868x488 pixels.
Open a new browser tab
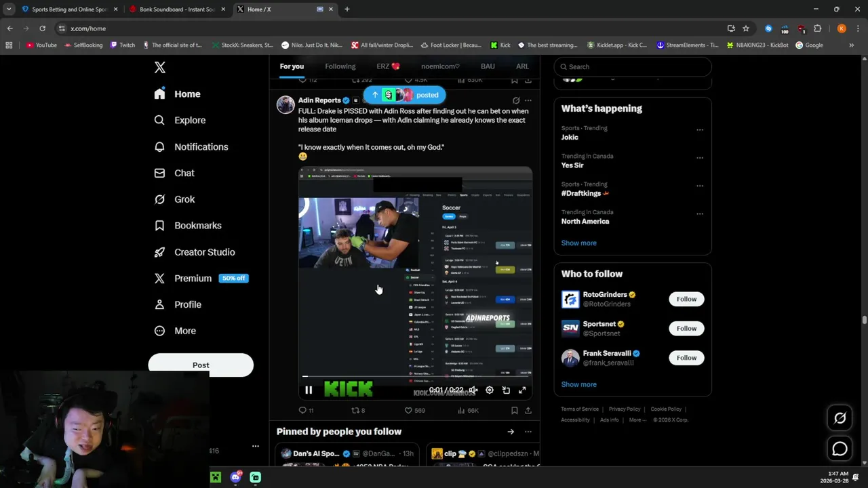[347, 9]
